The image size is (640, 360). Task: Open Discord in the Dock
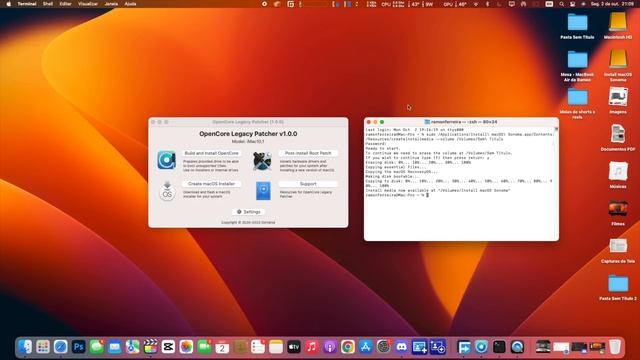(402, 347)
